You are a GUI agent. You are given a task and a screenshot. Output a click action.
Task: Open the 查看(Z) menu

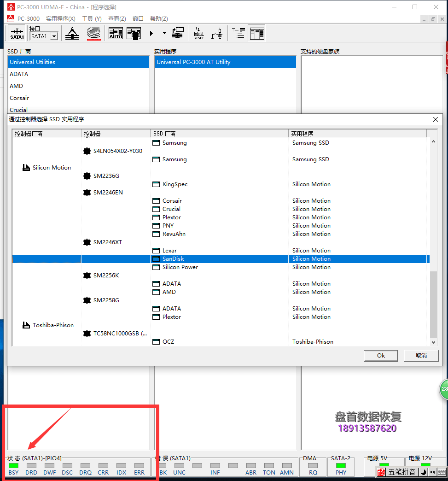(x=117, y=19)
